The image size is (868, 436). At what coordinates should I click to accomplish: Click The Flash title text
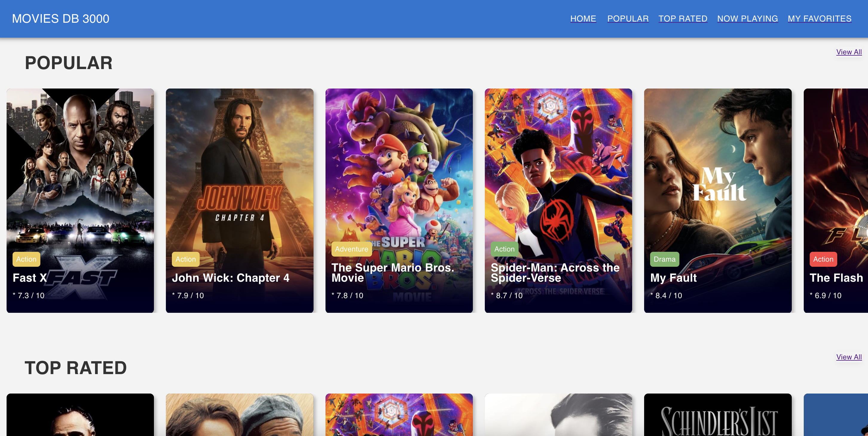pyautogui.click(x=836, y=278)
